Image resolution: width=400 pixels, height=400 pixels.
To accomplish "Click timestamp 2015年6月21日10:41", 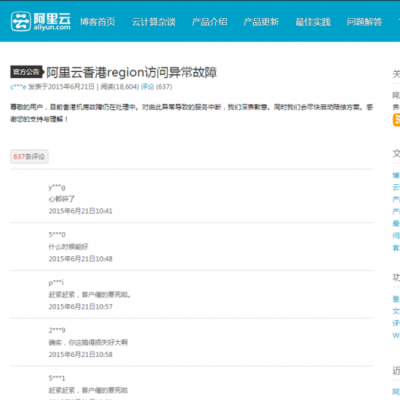I will coord(81,211).
